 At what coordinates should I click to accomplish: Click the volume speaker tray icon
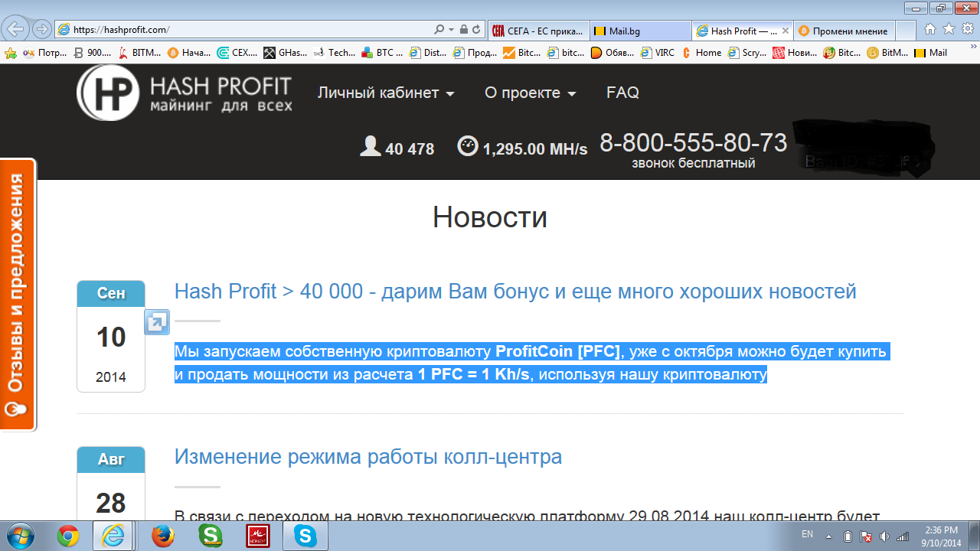point(884,536)
